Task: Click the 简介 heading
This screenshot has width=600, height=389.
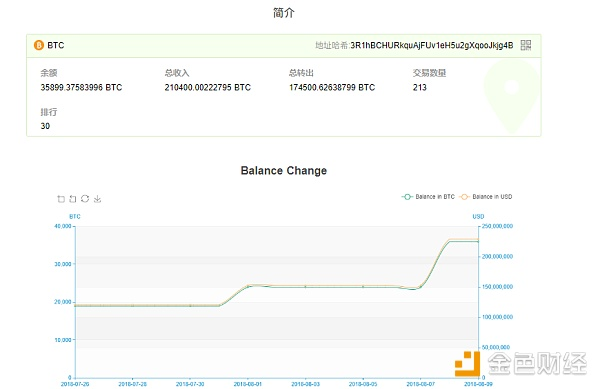Action: (284, 13)
